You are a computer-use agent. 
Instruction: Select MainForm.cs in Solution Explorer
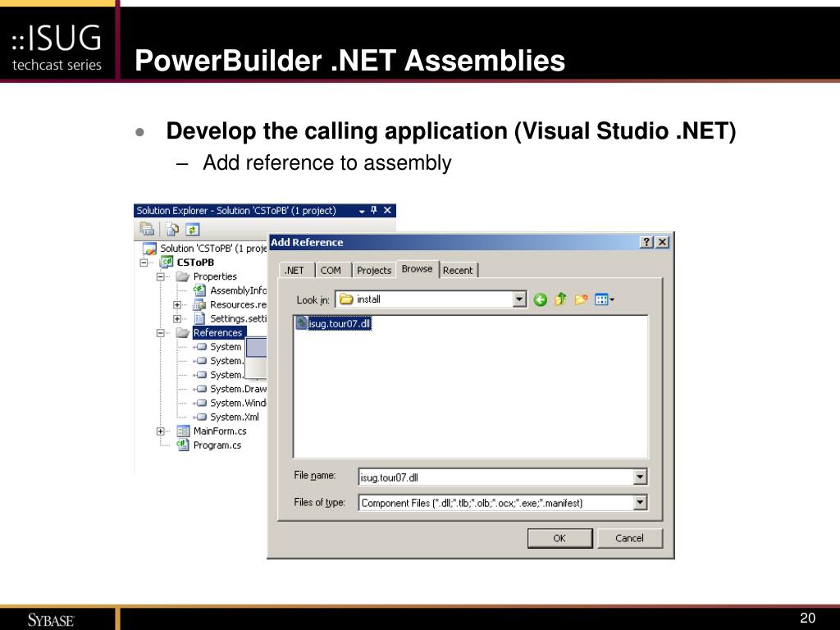pos(212,431)
